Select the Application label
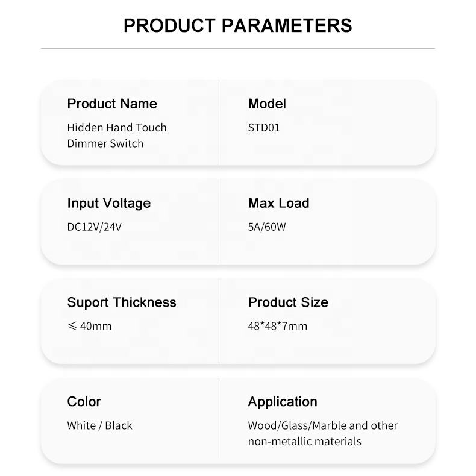This screenshot has height=476, width=476. (x=283, y=401)
